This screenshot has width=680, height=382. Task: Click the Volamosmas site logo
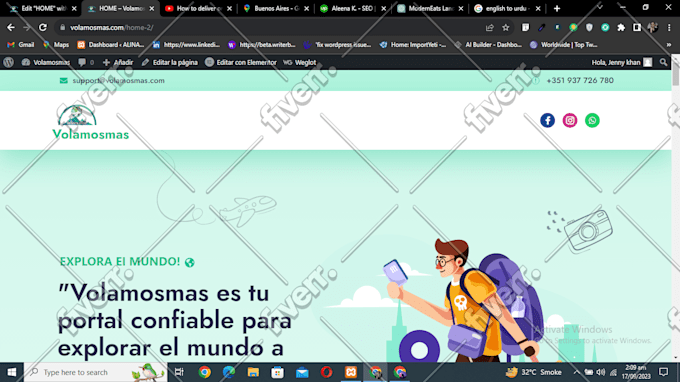click(x=91, y=122)
